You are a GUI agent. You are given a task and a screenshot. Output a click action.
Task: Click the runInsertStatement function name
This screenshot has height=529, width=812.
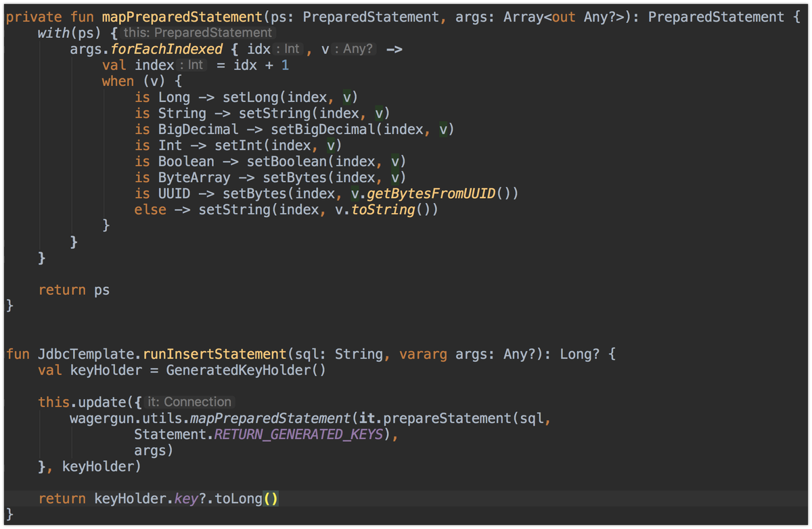point(215,354)
